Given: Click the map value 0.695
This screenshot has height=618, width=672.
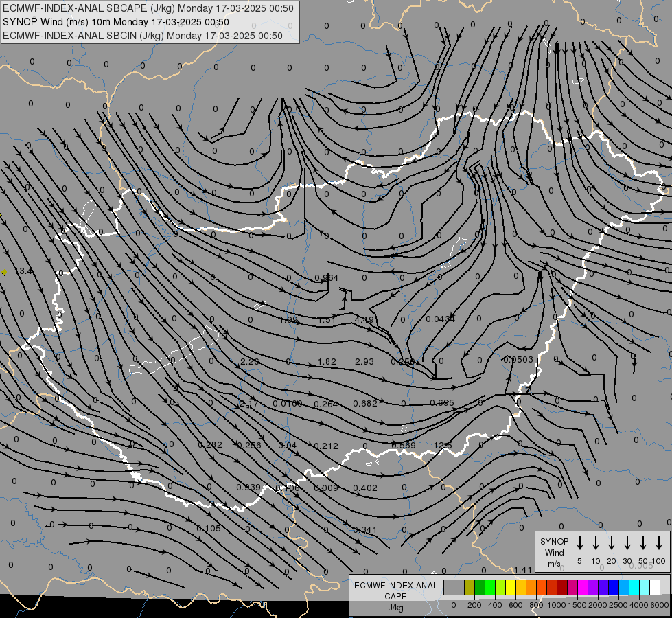Looking at the screenshot, I should point(442,402).
